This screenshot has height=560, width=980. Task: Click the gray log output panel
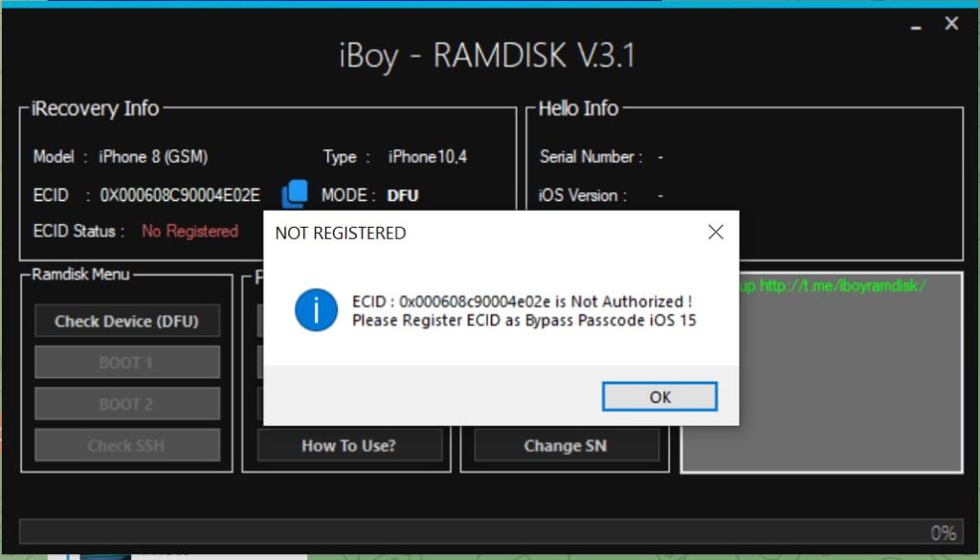click(821, 372)
